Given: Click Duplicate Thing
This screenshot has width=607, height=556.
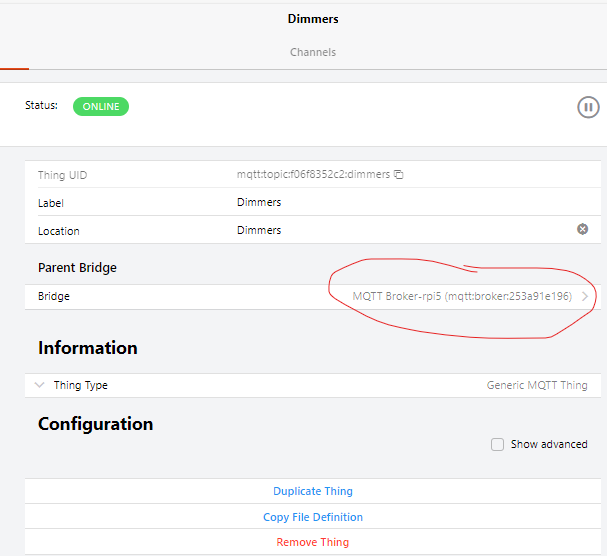Looking at the screenshot, I should coord(313,491).
